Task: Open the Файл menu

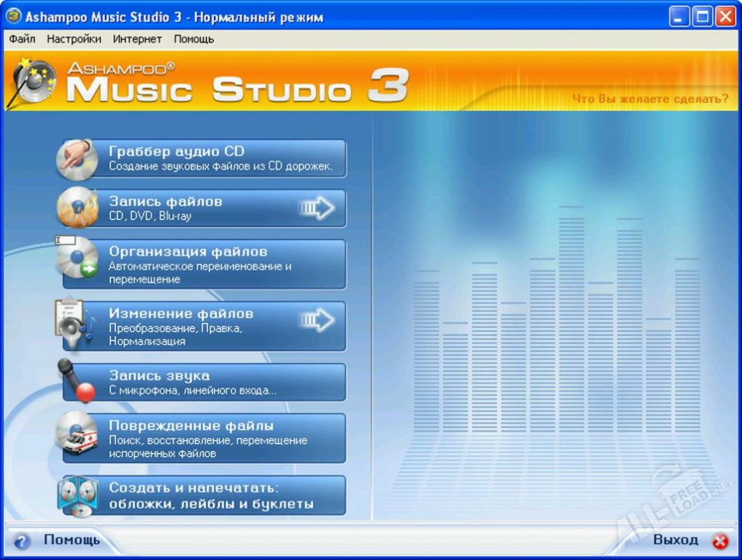Action: [x=22, y=39]
